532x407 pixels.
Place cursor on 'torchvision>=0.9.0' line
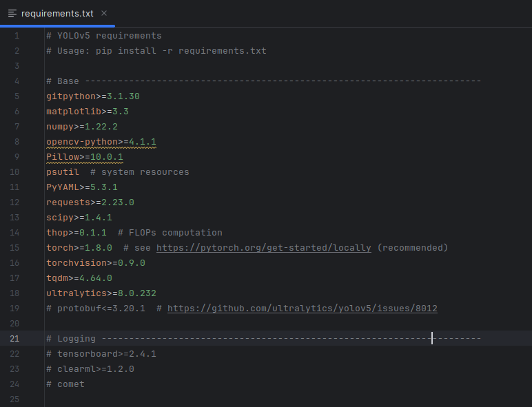pos(96,263)
